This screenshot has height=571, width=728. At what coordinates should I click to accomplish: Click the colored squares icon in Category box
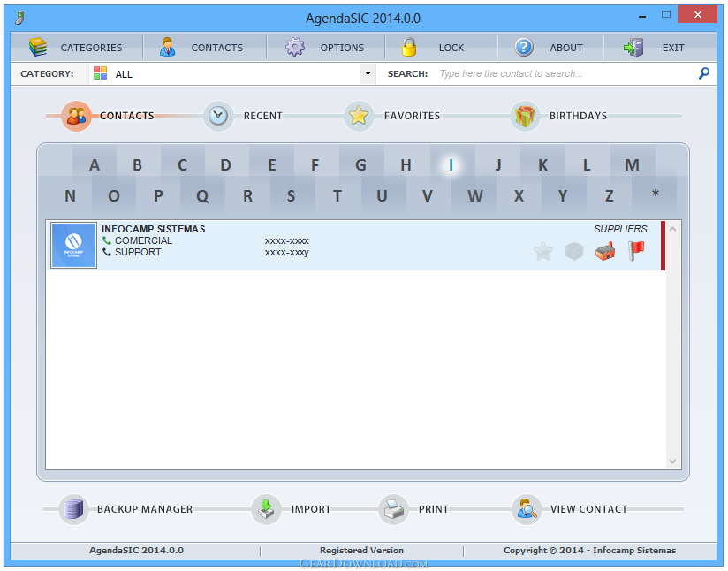click(101, 73)
